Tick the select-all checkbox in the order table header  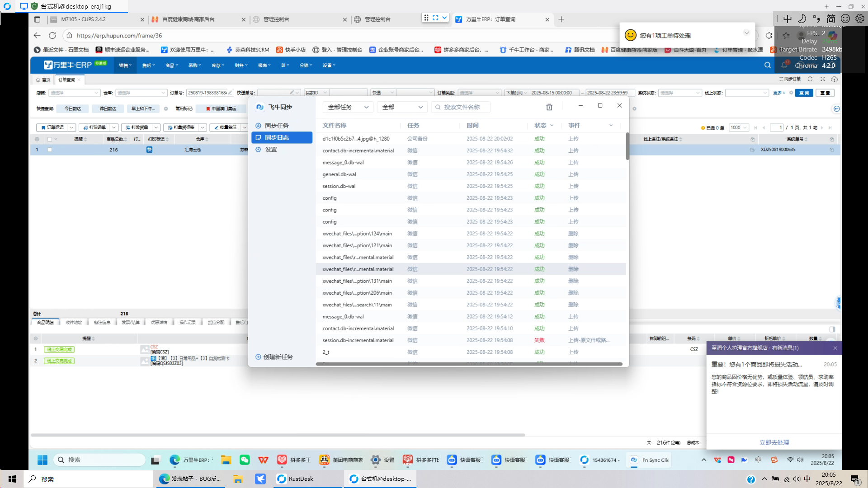click(50, 139)
